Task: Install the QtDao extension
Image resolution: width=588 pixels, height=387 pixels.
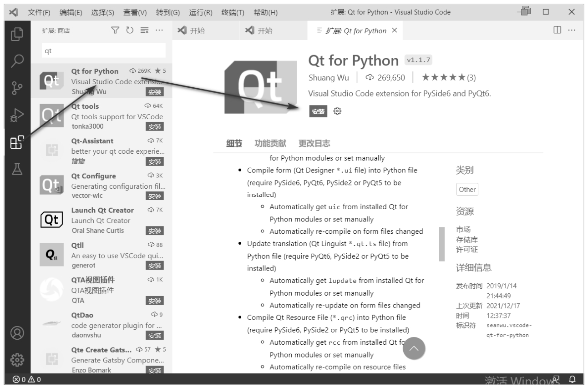Action: coord(155,336)
